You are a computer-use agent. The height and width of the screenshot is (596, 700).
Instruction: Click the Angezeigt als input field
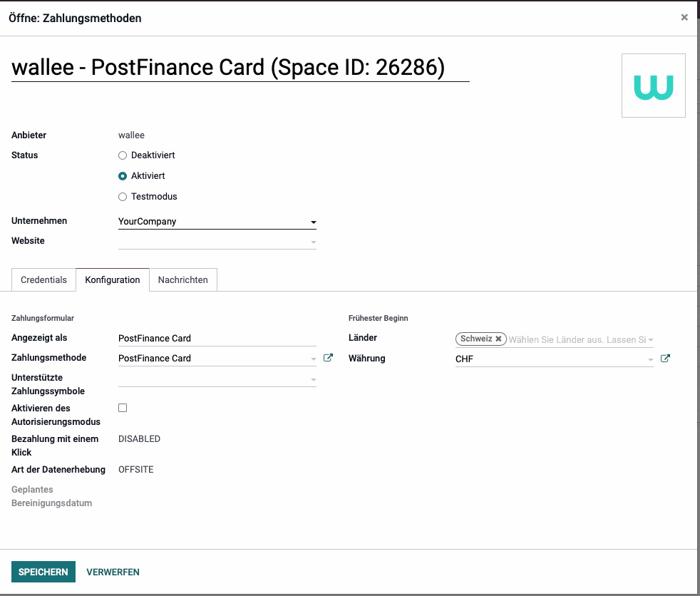point(217,339)
